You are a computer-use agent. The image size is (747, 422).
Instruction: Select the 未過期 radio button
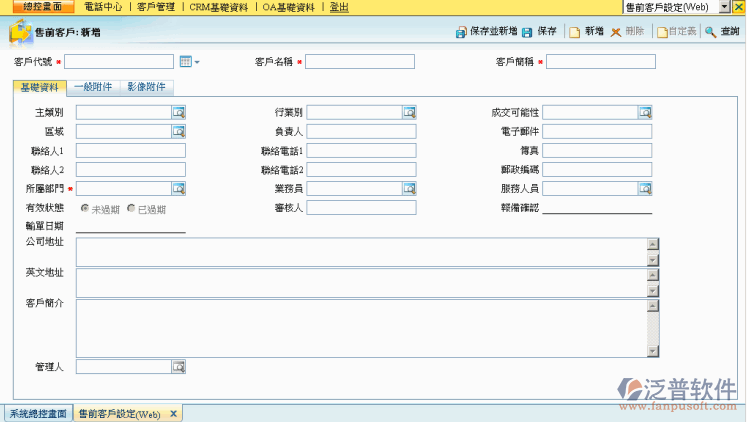[85, 208]
